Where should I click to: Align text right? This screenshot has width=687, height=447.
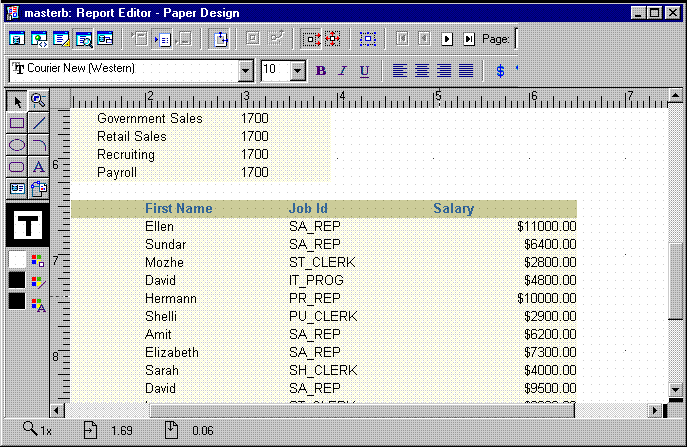(x=444, y=71)
